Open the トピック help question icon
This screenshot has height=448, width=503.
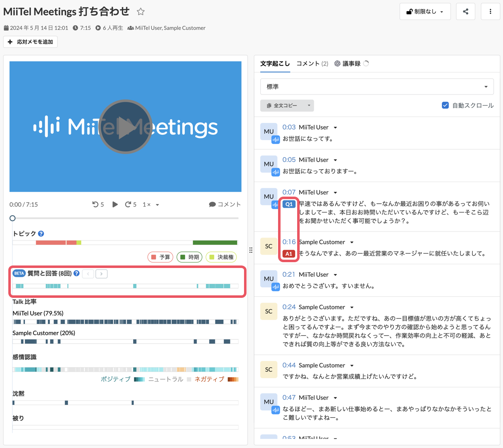click(x=41, y=234)
